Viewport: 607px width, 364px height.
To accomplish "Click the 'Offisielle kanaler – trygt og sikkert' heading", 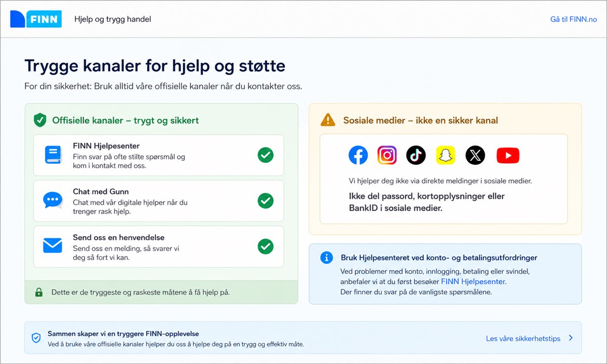I will (125, 120).
